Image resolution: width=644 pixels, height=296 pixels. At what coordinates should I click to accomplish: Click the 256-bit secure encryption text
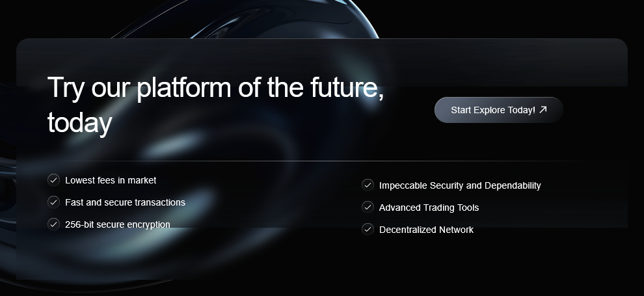point(118,224)
